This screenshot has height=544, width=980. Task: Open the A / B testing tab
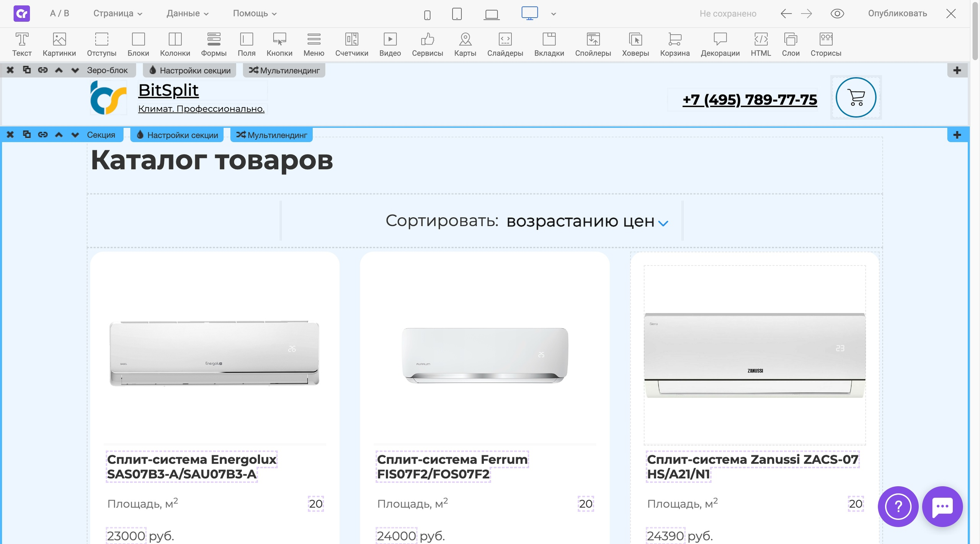point(60,13)
